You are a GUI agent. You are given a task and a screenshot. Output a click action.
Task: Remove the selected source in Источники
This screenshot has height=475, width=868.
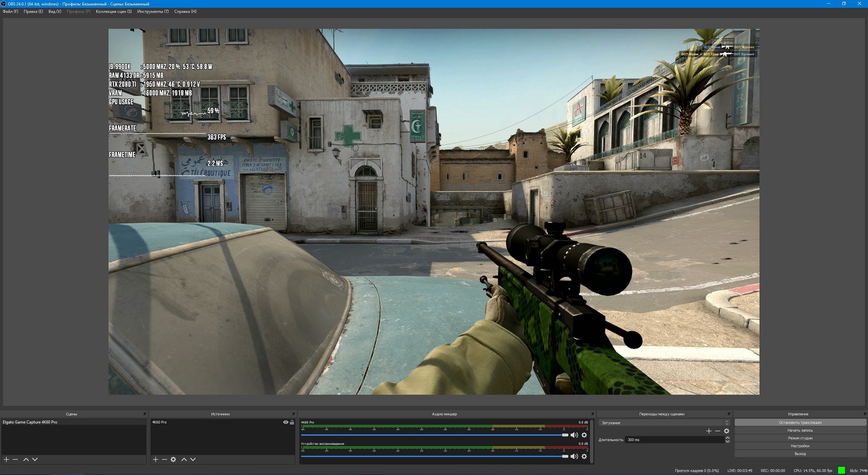(x=165, y=459)
